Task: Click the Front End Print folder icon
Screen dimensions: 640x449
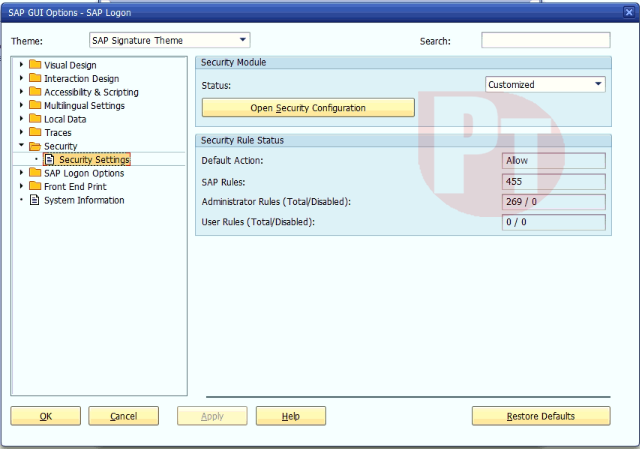Action: pyautogui.click(x=35, y=186)
